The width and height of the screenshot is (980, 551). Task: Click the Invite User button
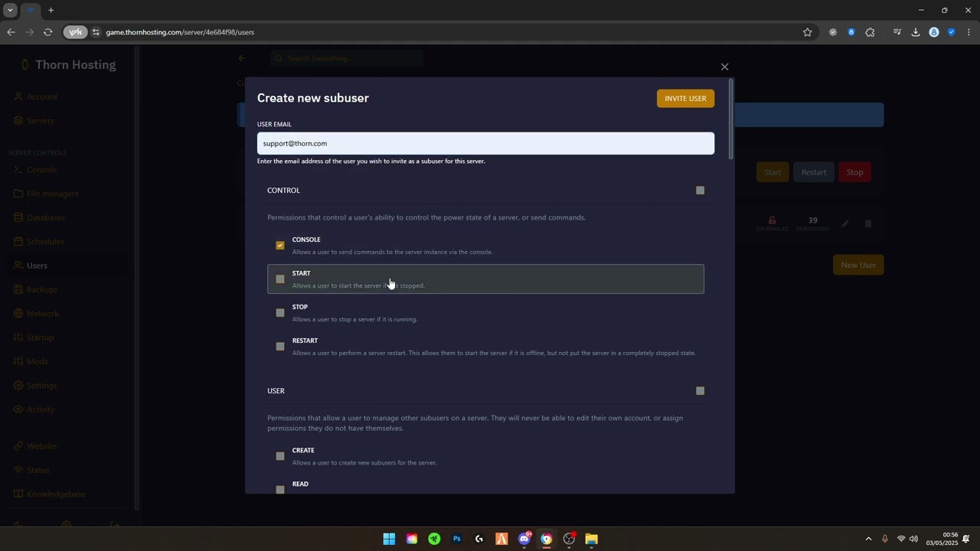(685, 98)
